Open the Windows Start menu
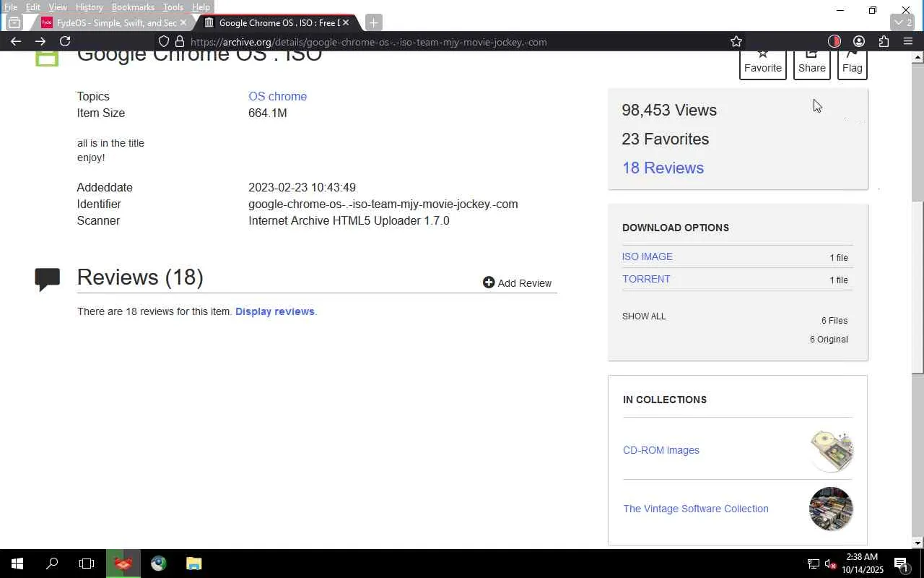Viewport: 924px width, 578px height. (17, 564)
